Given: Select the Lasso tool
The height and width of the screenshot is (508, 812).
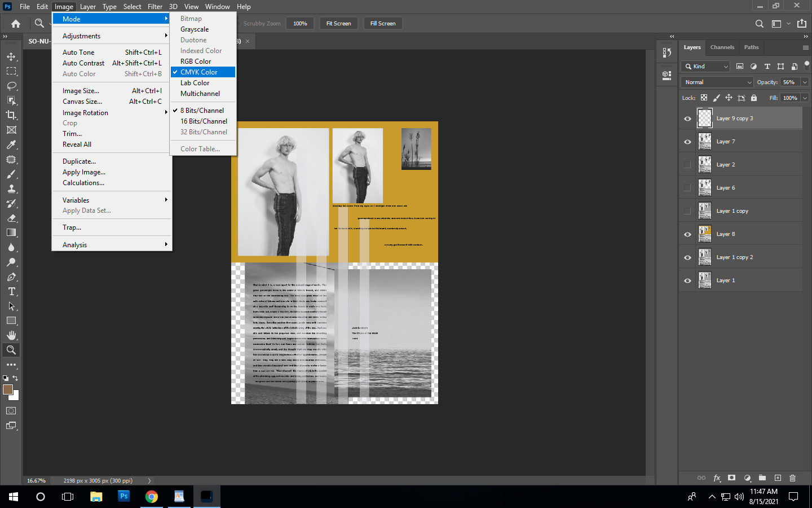Looking at the screenshot, I should point(11,86).
